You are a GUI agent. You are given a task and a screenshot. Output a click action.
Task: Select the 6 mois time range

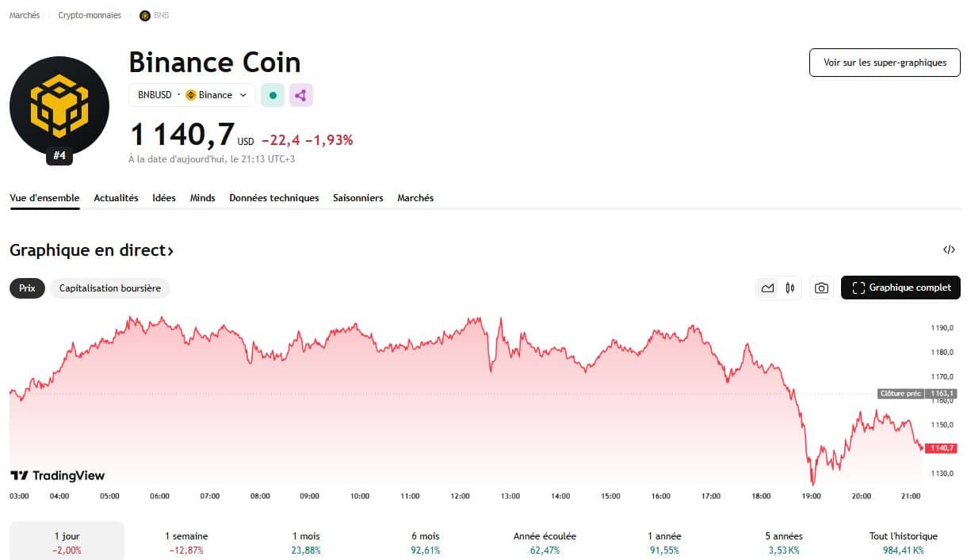click(x=427, y=543)
